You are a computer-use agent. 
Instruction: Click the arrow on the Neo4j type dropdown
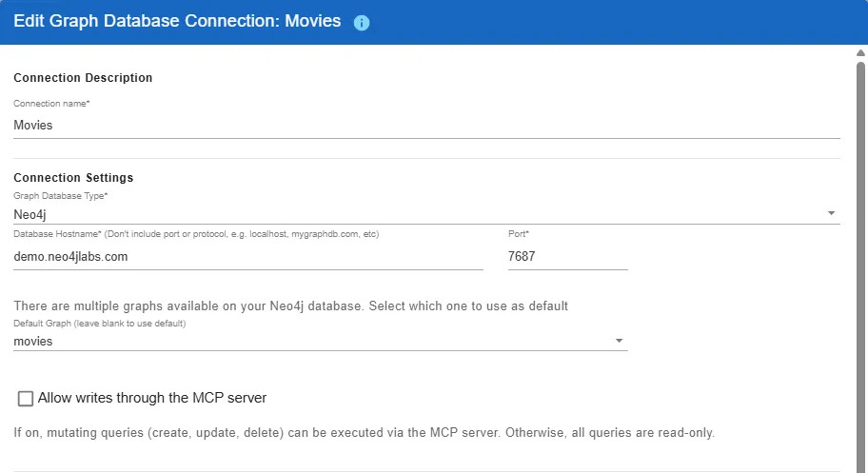point(831,213)
